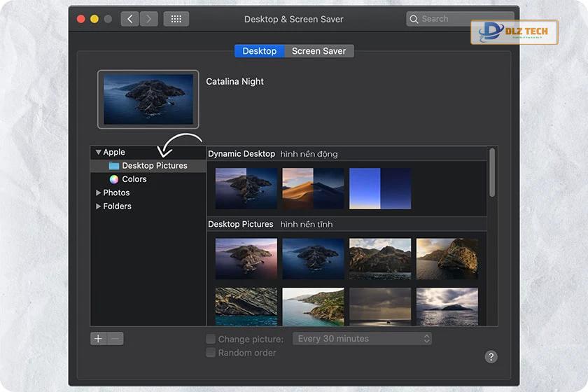Click the magnifier icon in Search
588x392 pixels.
click(414, 19)
